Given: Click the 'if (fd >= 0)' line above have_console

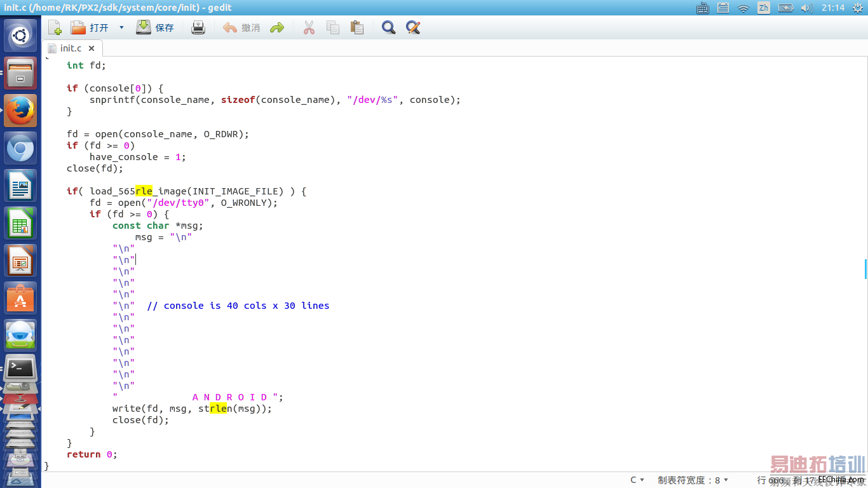Looking at the screenshot, I should (x=101, y=146).
